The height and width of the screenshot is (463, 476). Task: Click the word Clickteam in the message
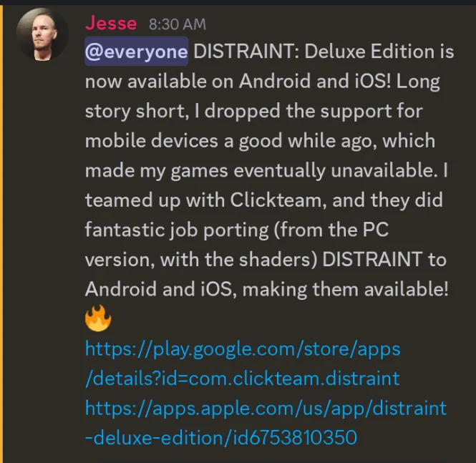click(x=278, y=200)
